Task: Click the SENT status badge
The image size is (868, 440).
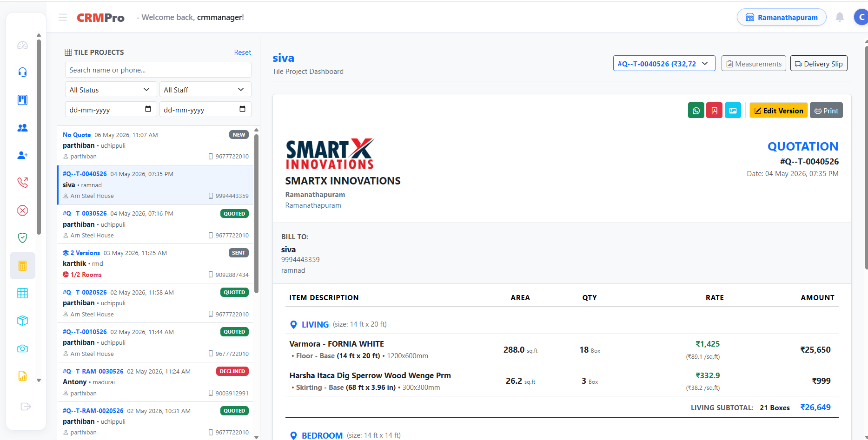Action: point(239,253)
